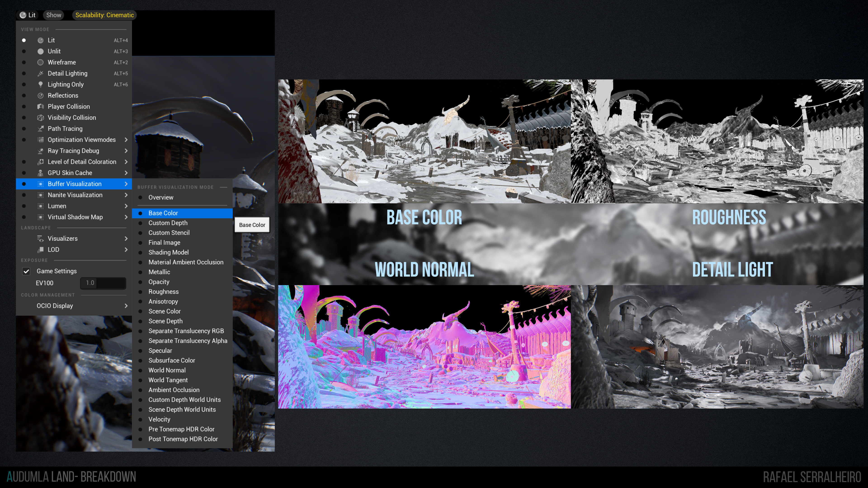Click the Ray Tracing Debug icon
The width and height of the screenshot is (868, 488).
click(x=40, y=151)
